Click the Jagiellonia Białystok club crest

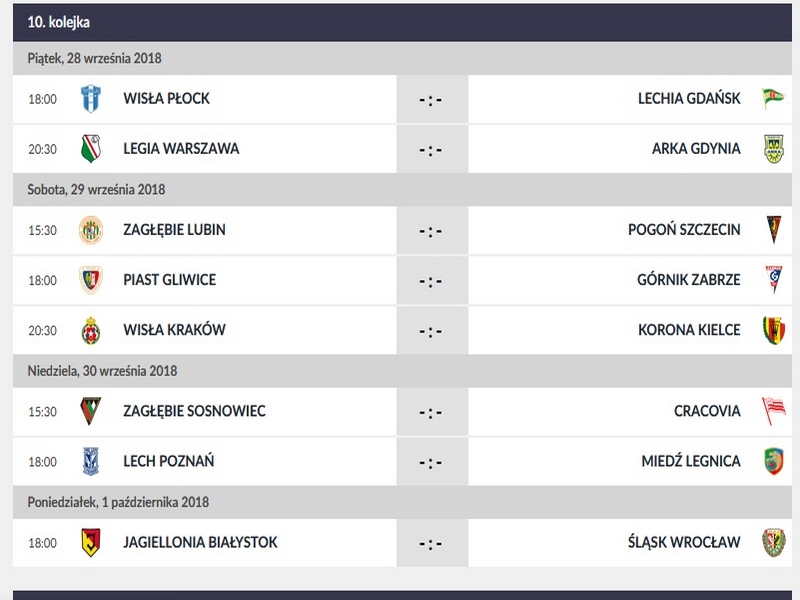(x=91, y=543)
